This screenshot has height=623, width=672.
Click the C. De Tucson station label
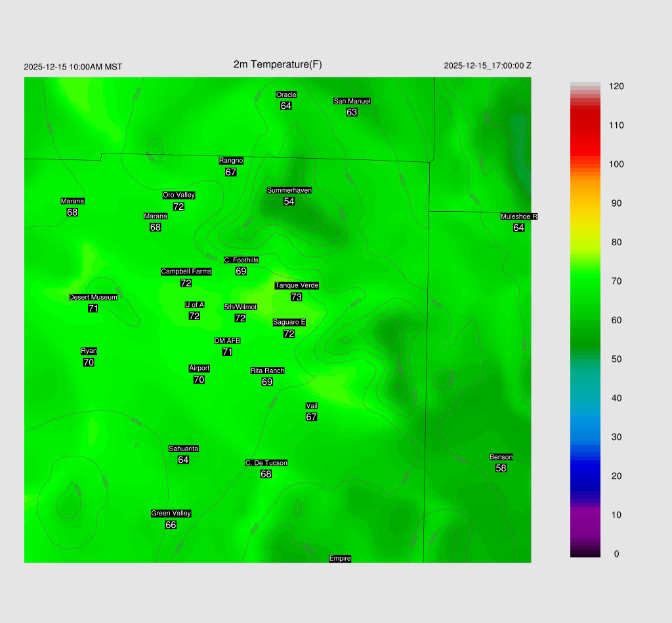[x=266, y=463]
